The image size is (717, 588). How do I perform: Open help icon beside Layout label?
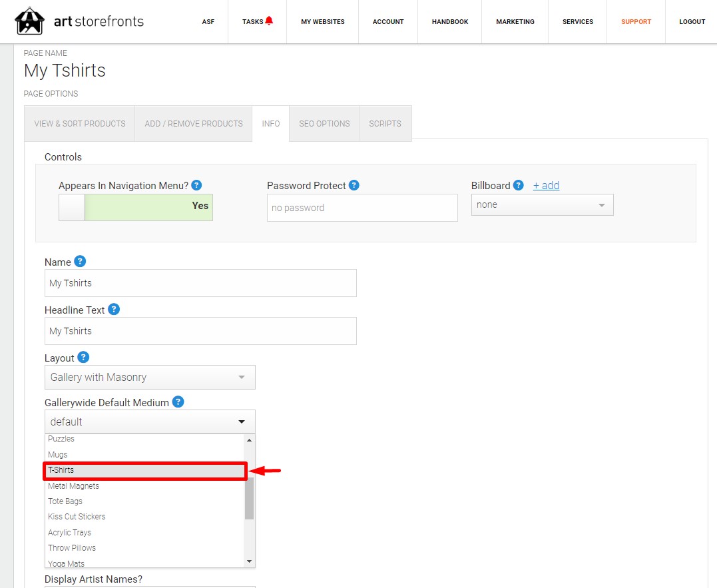click(x=83, y=357)
